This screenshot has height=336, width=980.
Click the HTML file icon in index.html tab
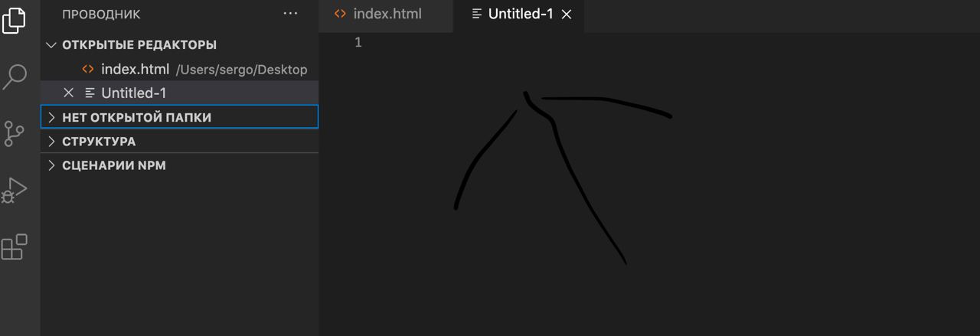(340, 14)
